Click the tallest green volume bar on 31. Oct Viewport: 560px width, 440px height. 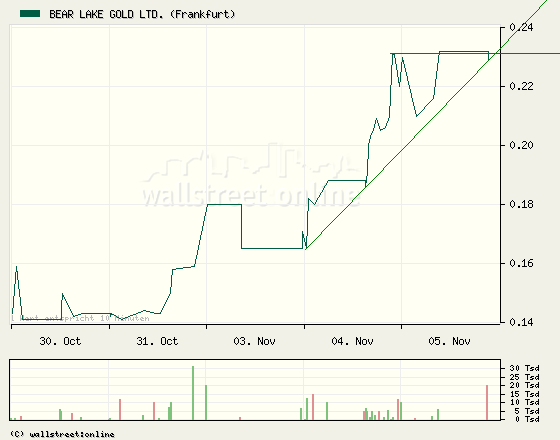[x=193, y=393]
